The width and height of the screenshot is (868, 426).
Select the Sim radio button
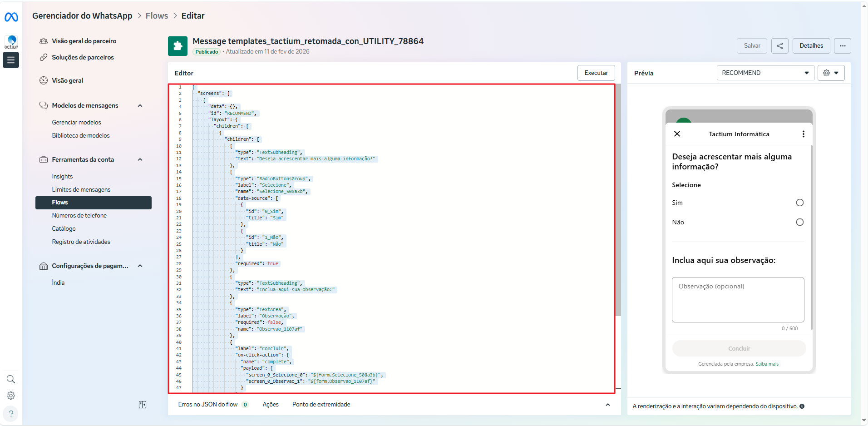[799, 203]
